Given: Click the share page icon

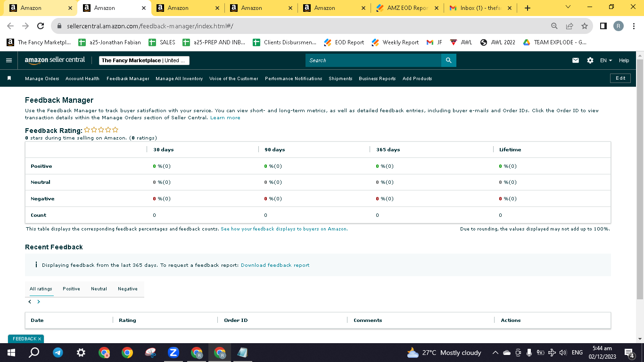Looking at the screenshot, I should 570,26.
